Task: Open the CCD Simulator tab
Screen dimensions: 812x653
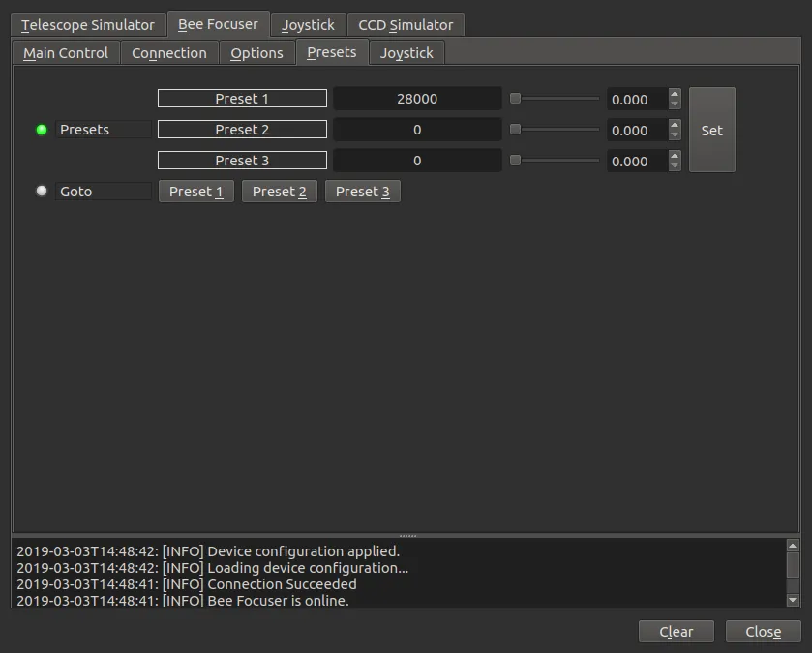Action: (x=406, y=25)
